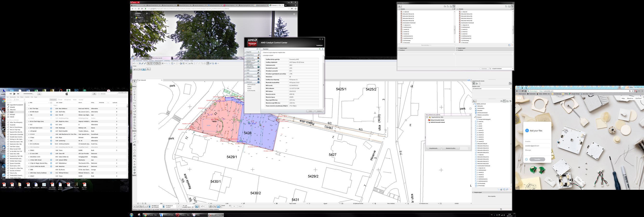Reload the WeTransfer page in Chrome

click(x=523, y=91)
